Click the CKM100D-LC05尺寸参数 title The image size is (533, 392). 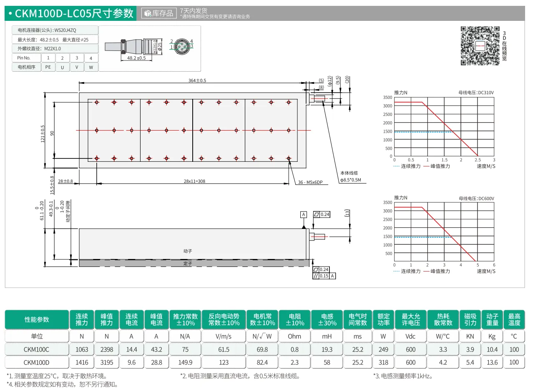(x=74, y=13)
